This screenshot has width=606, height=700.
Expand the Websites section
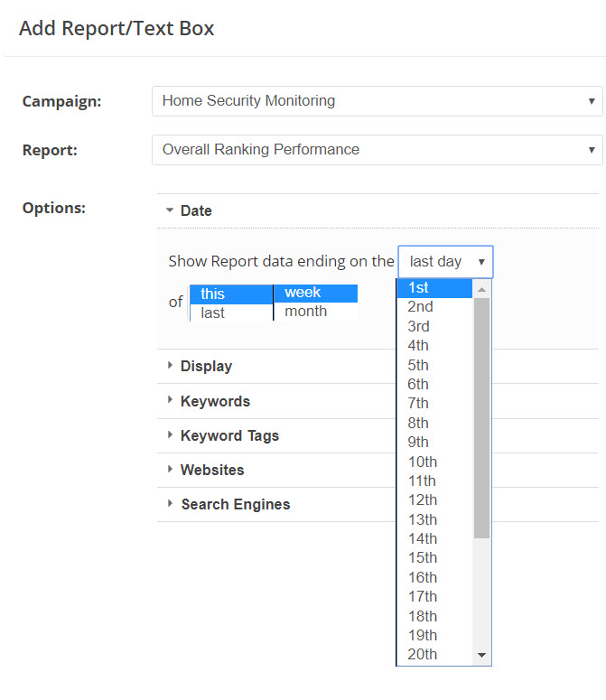pyautogui.click(x=212, y=470)
